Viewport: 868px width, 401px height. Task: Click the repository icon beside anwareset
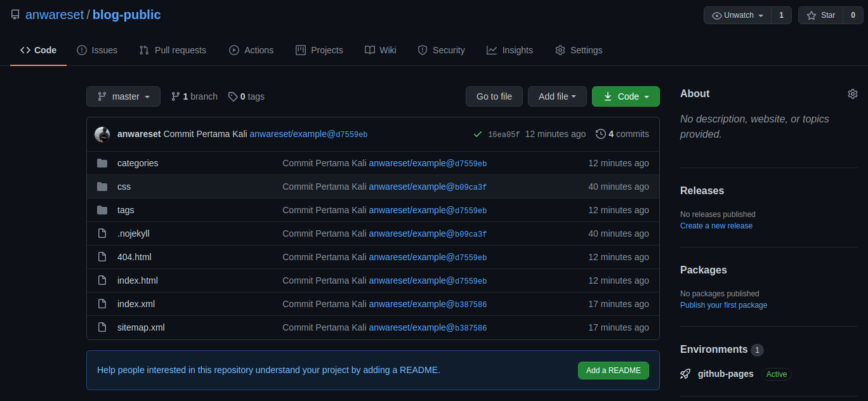(x=15, y=15)
